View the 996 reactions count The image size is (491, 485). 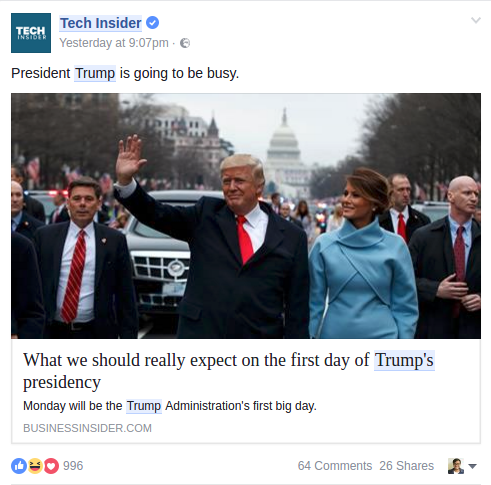73,466
